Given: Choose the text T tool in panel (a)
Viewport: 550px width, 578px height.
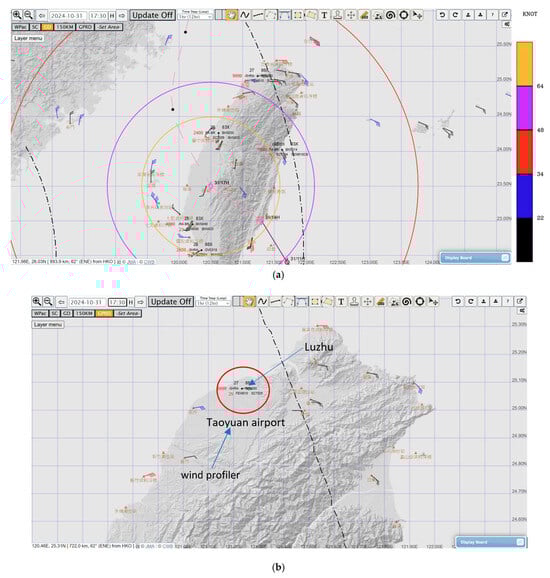Looking at the screenshot, I should point(324,15).
